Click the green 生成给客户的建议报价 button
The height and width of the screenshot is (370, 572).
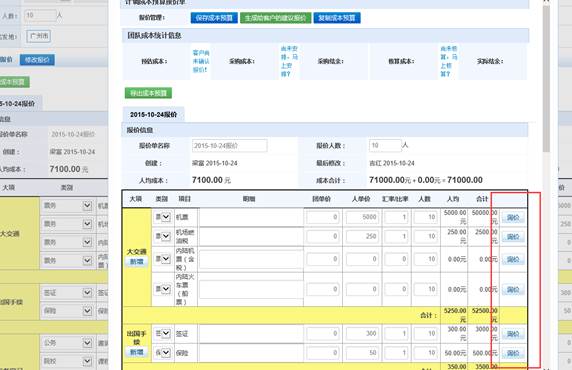click(x=275, y=18)
